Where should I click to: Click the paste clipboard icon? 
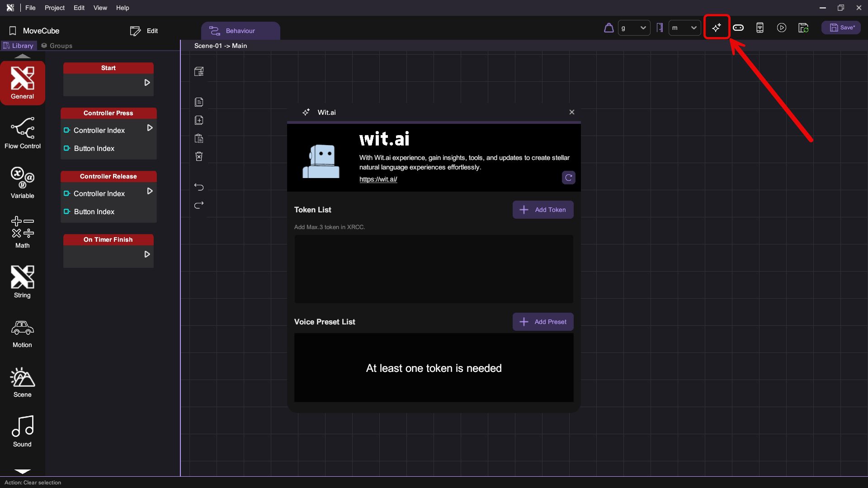[199, 138]
